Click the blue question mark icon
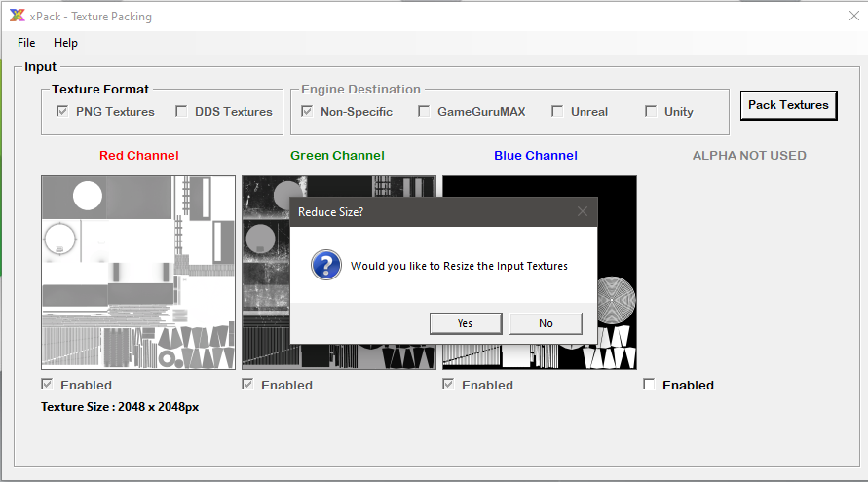Image resolution: width=868 pixels, height=482 pixels. point(326,265)
